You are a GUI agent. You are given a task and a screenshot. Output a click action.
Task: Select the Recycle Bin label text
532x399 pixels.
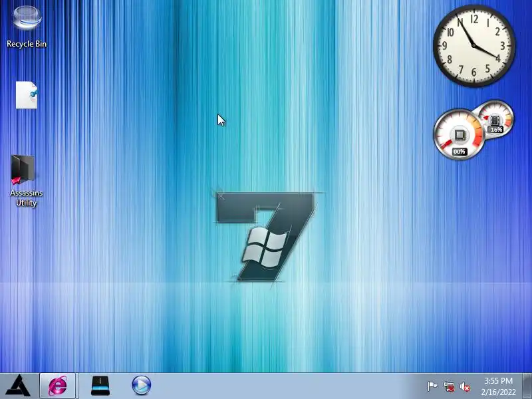tap(27, 44)
